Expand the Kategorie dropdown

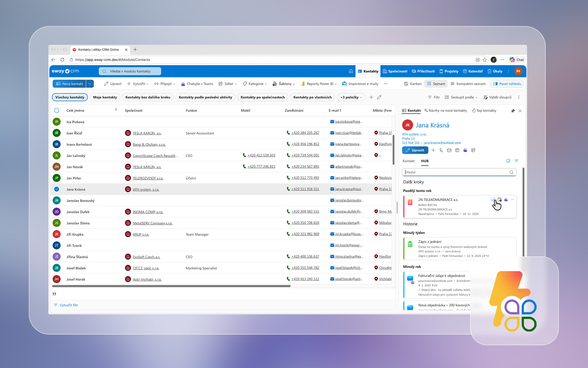point(255,84)
